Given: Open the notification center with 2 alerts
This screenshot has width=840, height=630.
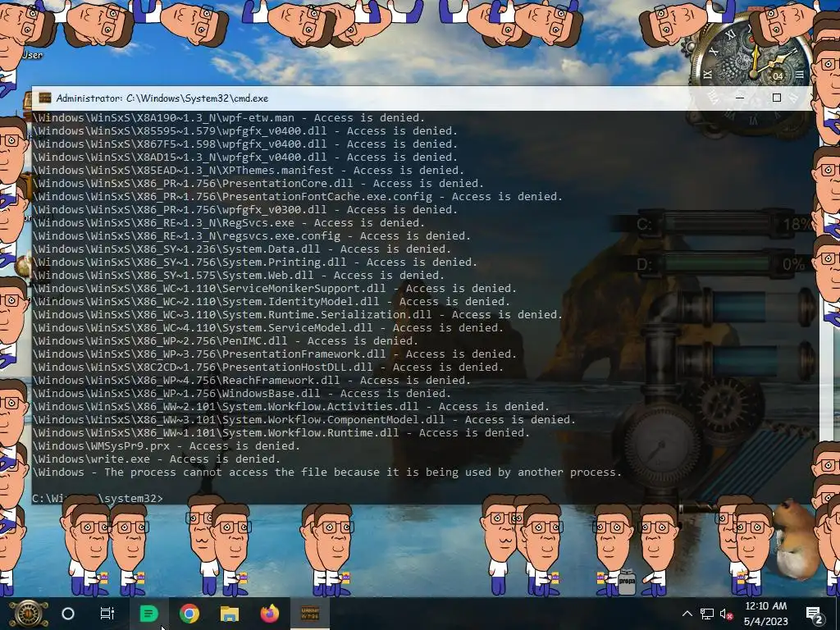Looking at the screenshot, I should point(815,614).
